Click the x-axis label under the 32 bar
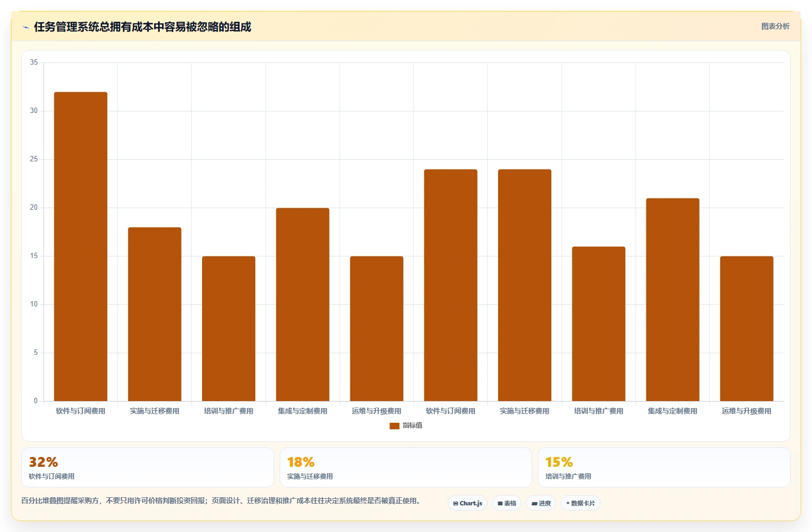 (80, 411)
